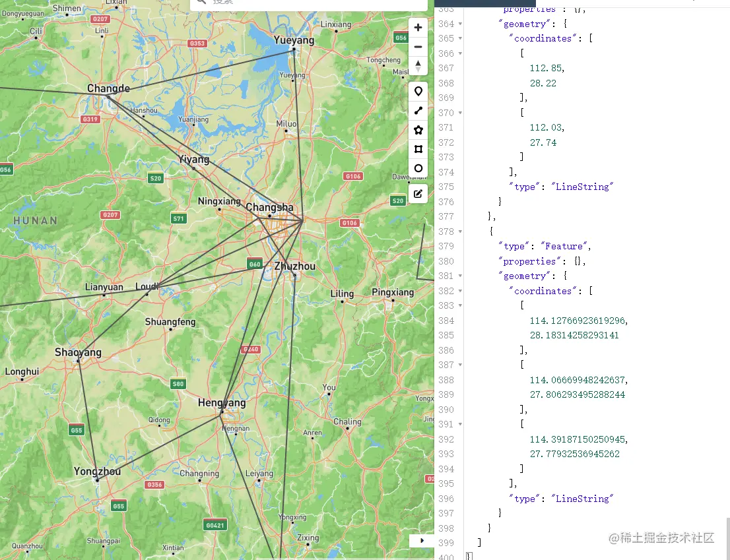Click the Shuangfeng town label
Image resolution: width=730 pixels, height=560 pixels.
click(170, 322)
